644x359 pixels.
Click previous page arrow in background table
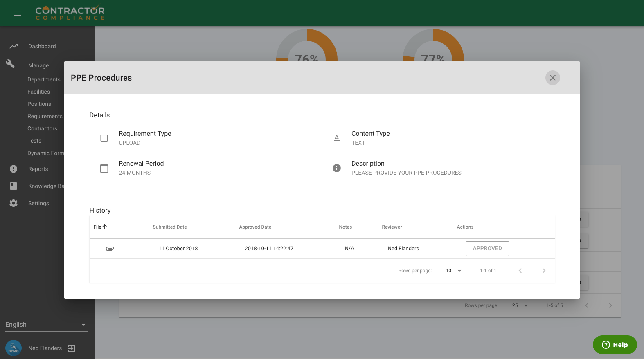[x=587, y=305]
